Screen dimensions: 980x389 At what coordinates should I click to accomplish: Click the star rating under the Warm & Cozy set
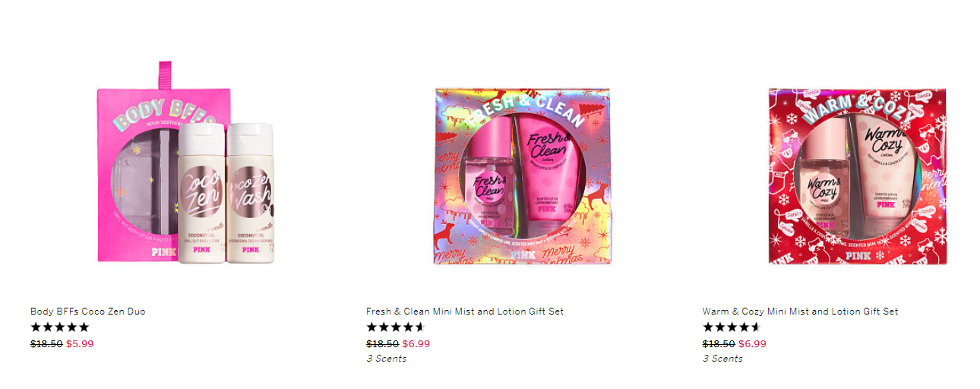click(x=732, y=327)
